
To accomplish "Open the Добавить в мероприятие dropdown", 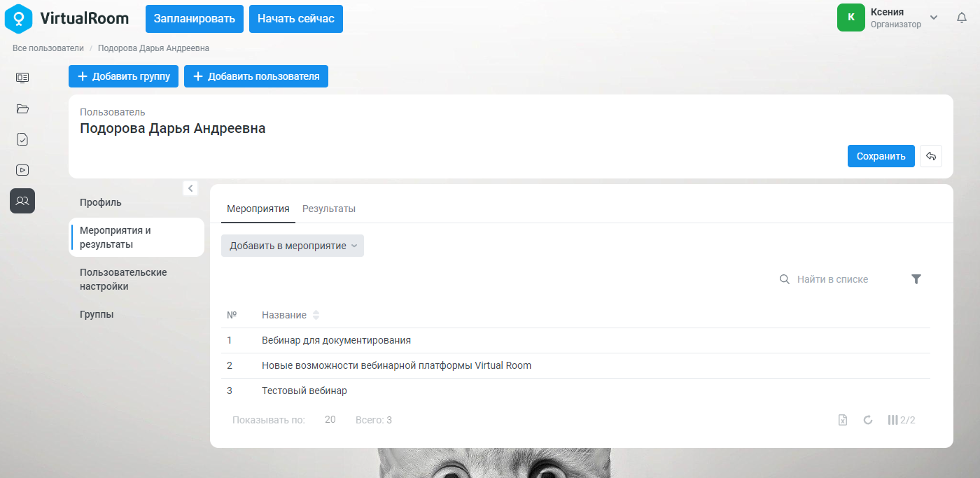I will click(293, 246).
